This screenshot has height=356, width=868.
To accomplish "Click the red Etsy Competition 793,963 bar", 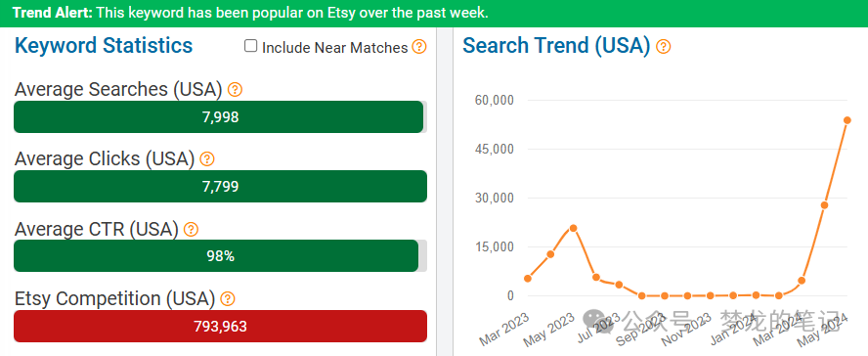I will click(220, 326).
